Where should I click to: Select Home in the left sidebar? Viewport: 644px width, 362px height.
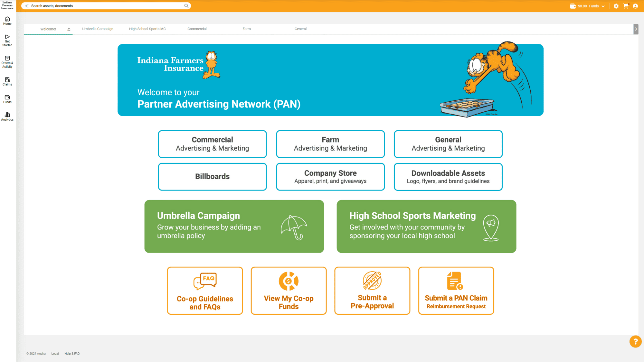(7, 21)
